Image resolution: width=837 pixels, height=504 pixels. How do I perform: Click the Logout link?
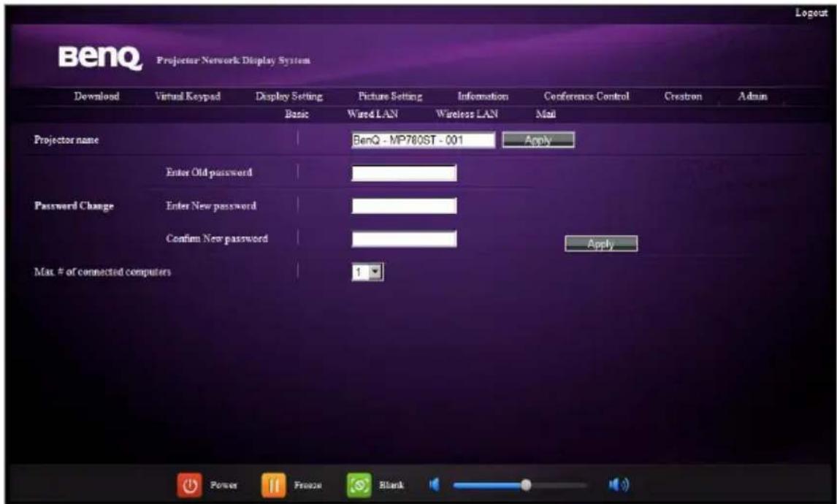(811, 13)
